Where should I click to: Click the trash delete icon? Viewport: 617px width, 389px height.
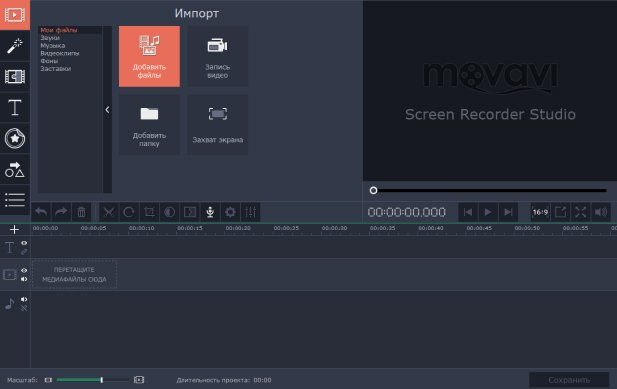(81, 212)
